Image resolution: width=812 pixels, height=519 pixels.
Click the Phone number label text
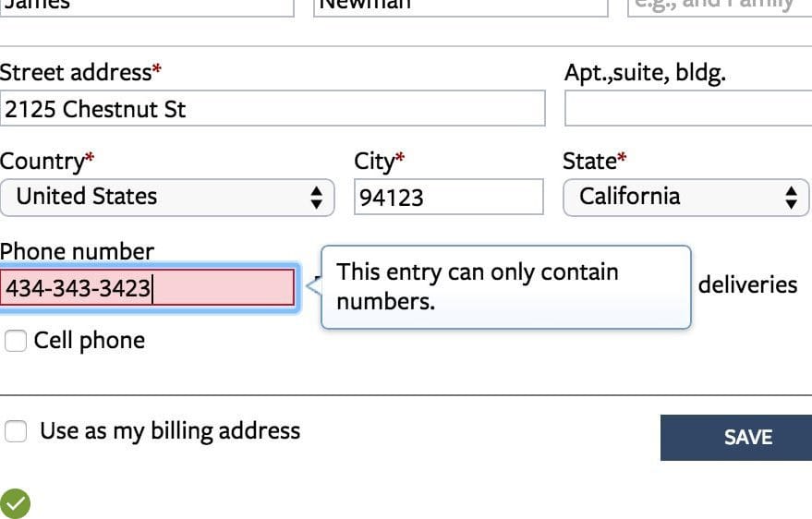(x=77, y=251)
